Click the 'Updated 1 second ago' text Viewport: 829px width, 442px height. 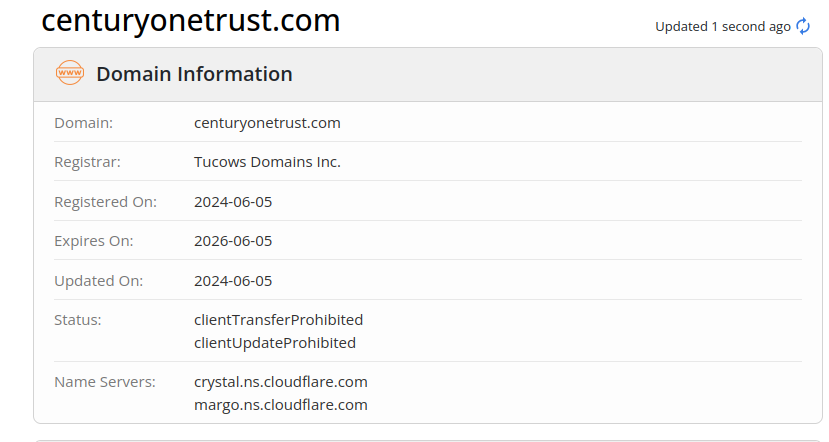pyautogui.click(x=722, y=27)
